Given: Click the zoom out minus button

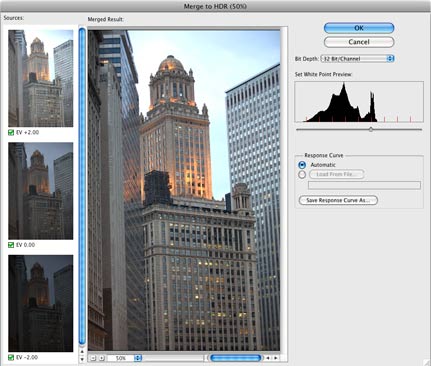Looking at the screenshot, I should (x=93, y=358).
